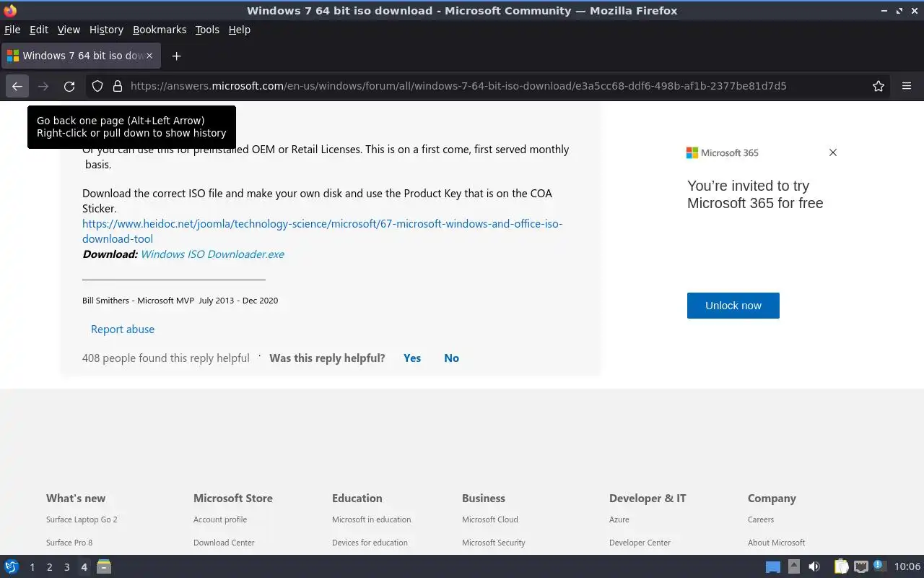
Task: Switch to workspace 2 in the taskbar
Action: (49, 567)
